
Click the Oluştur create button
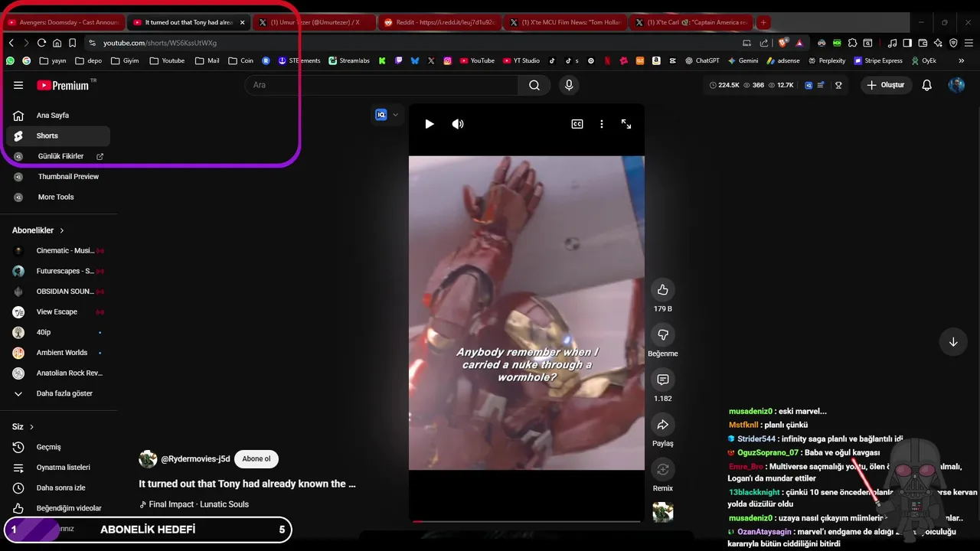[x=886, y=85]
